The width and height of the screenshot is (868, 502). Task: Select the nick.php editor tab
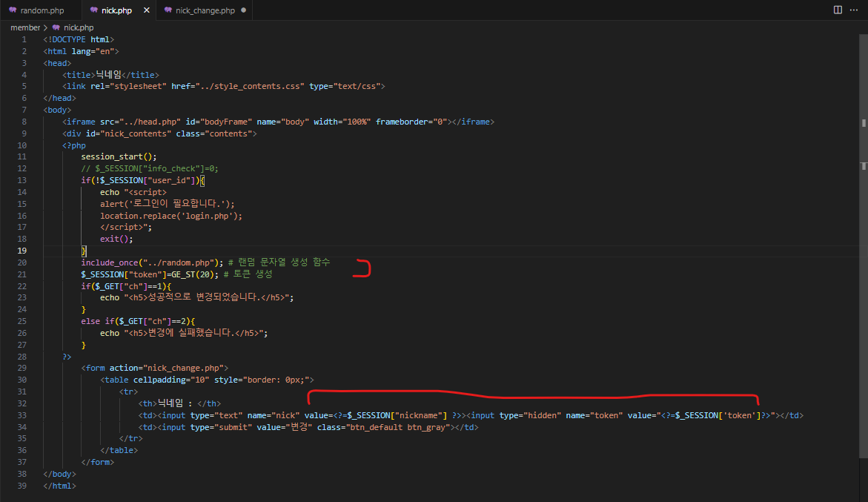(116, 10)
